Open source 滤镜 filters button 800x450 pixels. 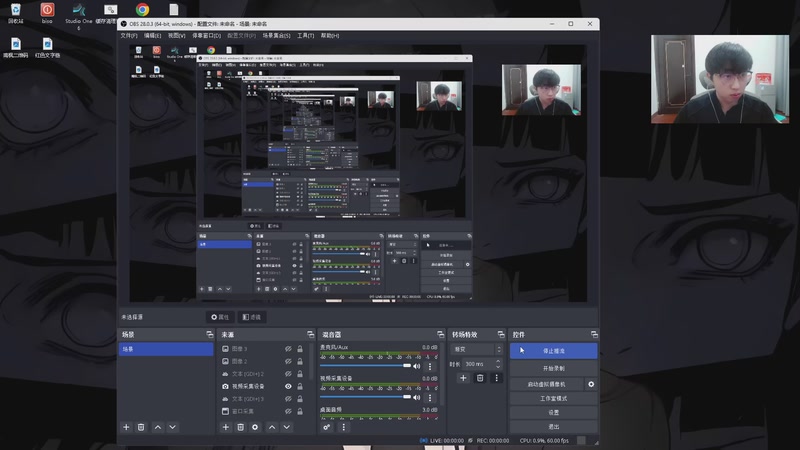coord(252,317)
